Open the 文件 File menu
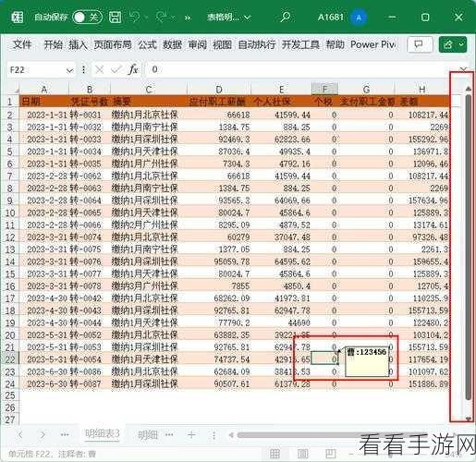Viewport: 476px width, 462px height. coord(22,44)
